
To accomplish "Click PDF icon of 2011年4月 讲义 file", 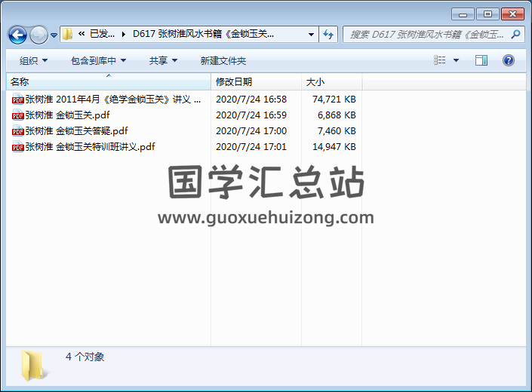I will pos(17,100).
